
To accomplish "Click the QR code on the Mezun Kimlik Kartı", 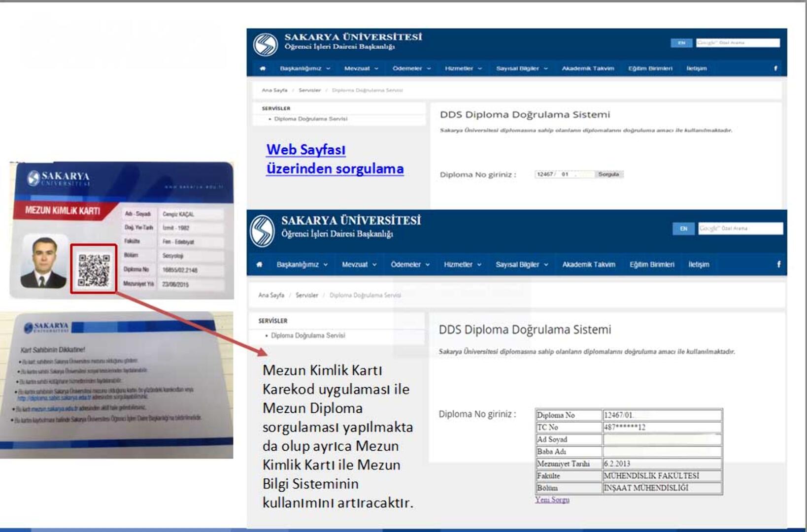I will pyautogui.click(x=94, y=269).
